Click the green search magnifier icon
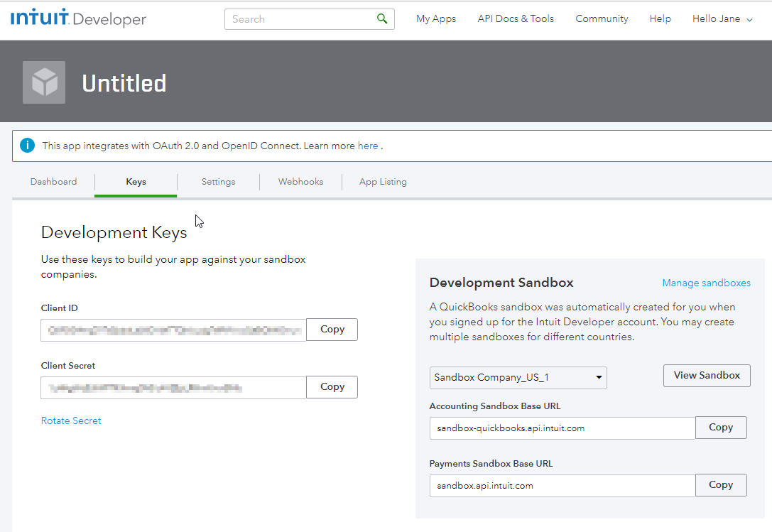 pyautogui.click(x=382, y=19)
